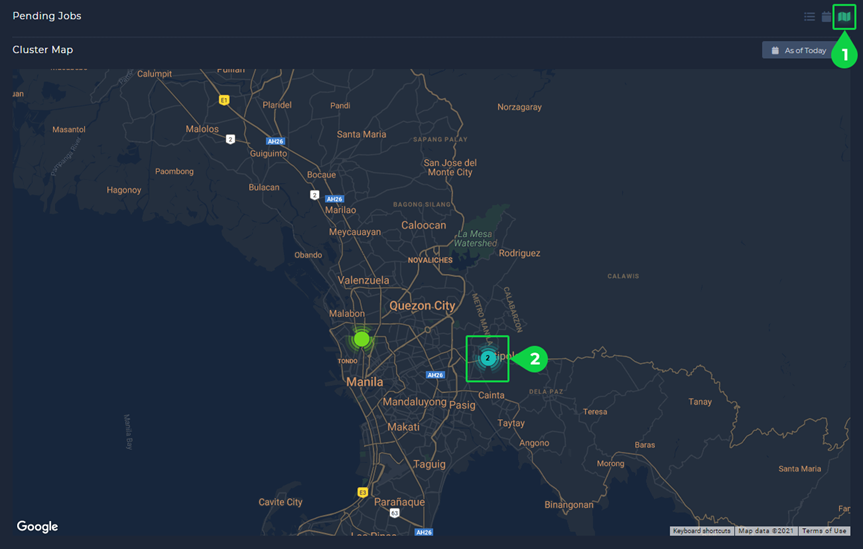Click the Morong map label
Image resolution: width=863 pixels, height=549 pixels.
[x=610, y=464]
